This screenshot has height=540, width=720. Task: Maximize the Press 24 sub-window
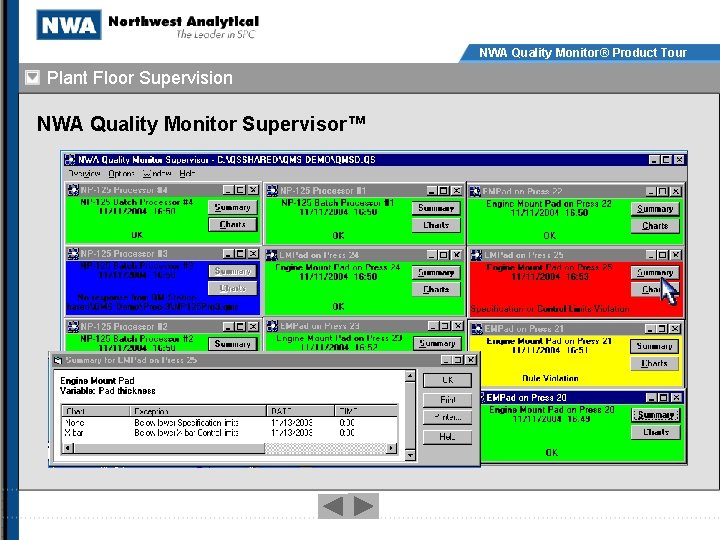tap(444, 254)
